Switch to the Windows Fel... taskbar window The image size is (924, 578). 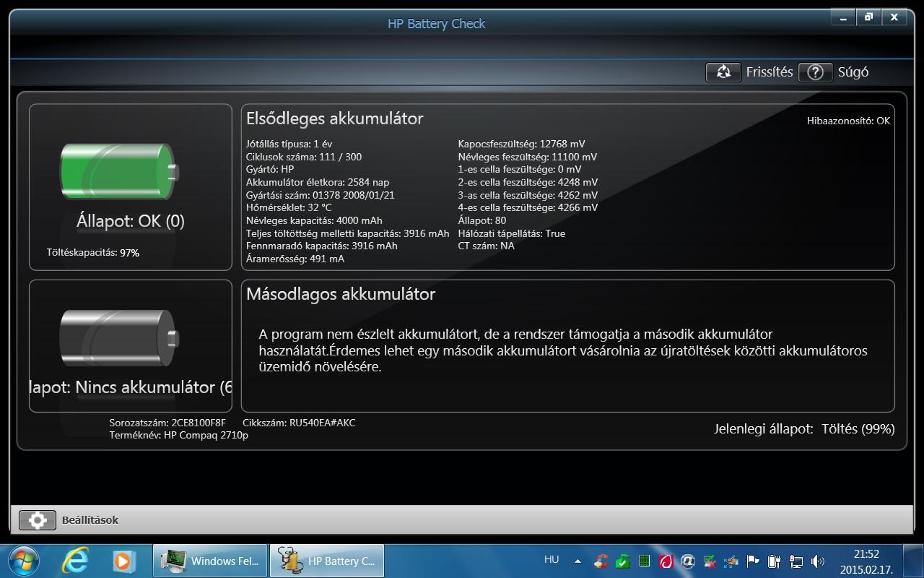(210, 561)
